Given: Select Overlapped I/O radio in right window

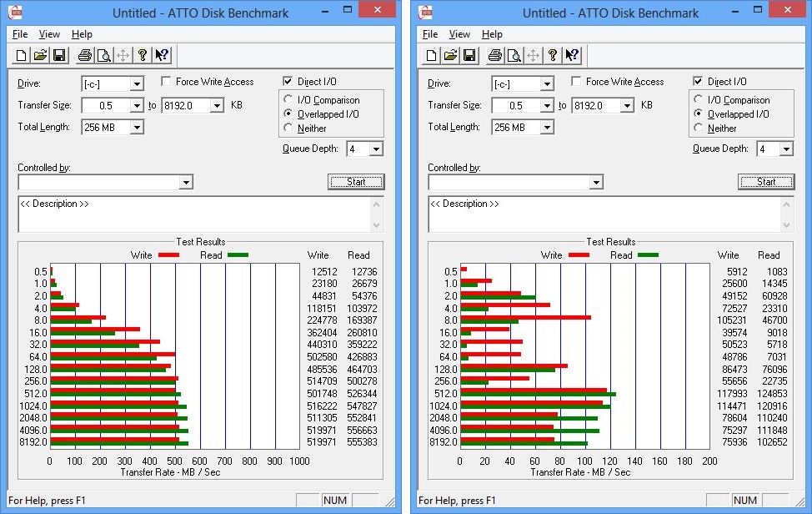Looking at the screenshot, I should 699,113.
